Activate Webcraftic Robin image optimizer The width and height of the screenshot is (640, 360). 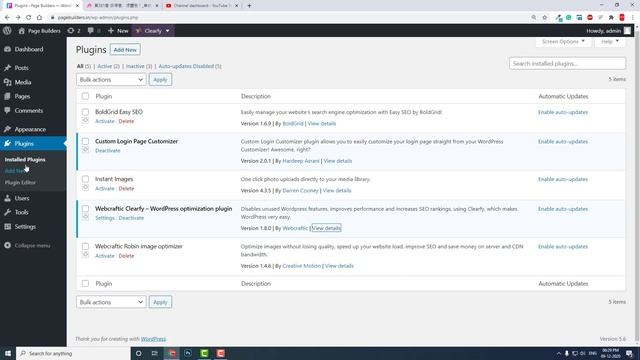(x=104, y=256)
